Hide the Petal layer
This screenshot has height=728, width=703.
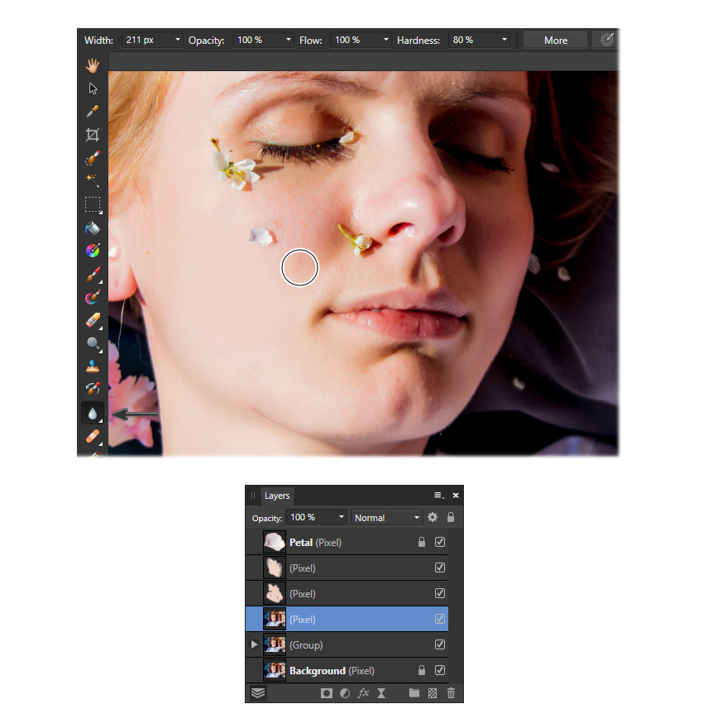[x=440, y=542]
